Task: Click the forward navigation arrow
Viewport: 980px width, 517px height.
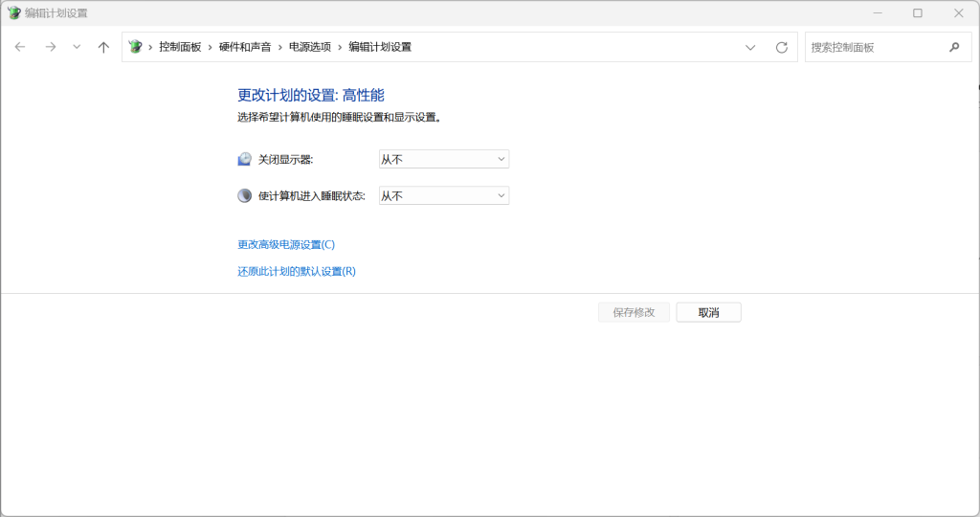Action: tap(51, 47)
